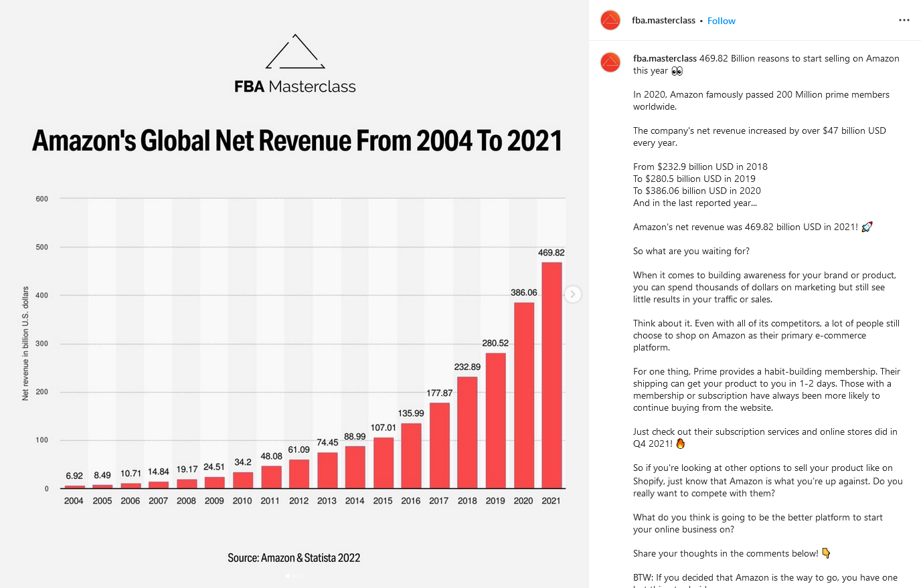Viewport: 921px width, 588px height.
Task: Click the Source: Amazon & Statista 2022 text
Action: pyautogui.click(x=294, y=558)
